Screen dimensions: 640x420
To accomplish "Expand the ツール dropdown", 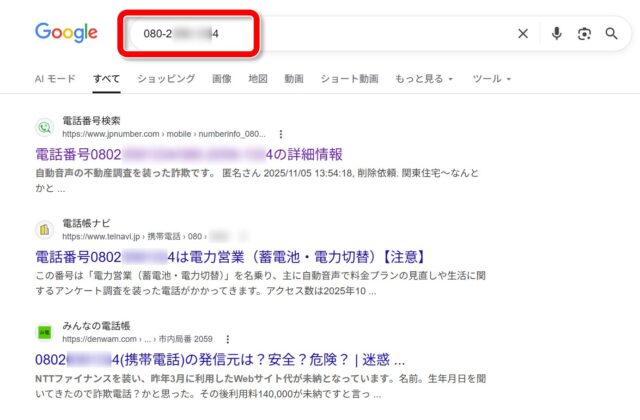I will pos(491,78).
